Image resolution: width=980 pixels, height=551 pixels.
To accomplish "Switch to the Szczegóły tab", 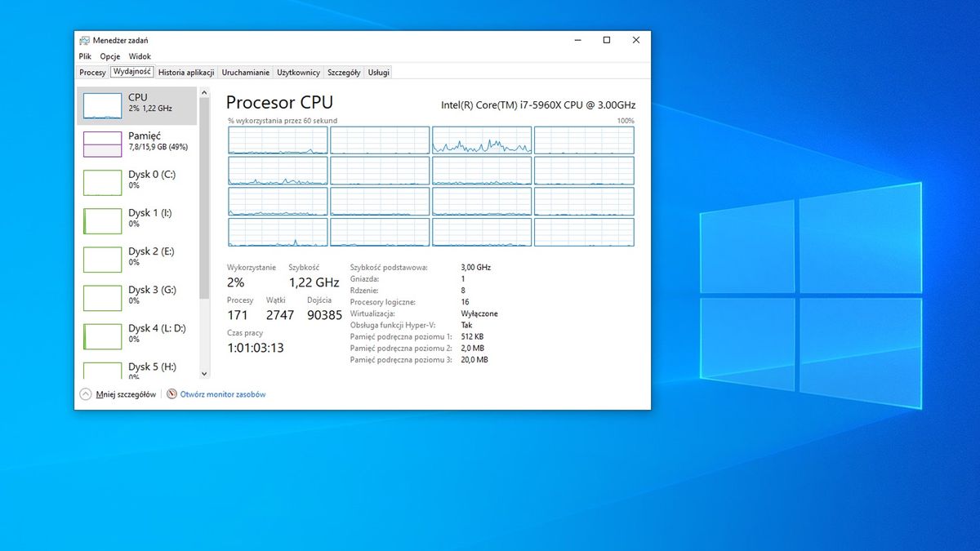I will tap(344, 73).
